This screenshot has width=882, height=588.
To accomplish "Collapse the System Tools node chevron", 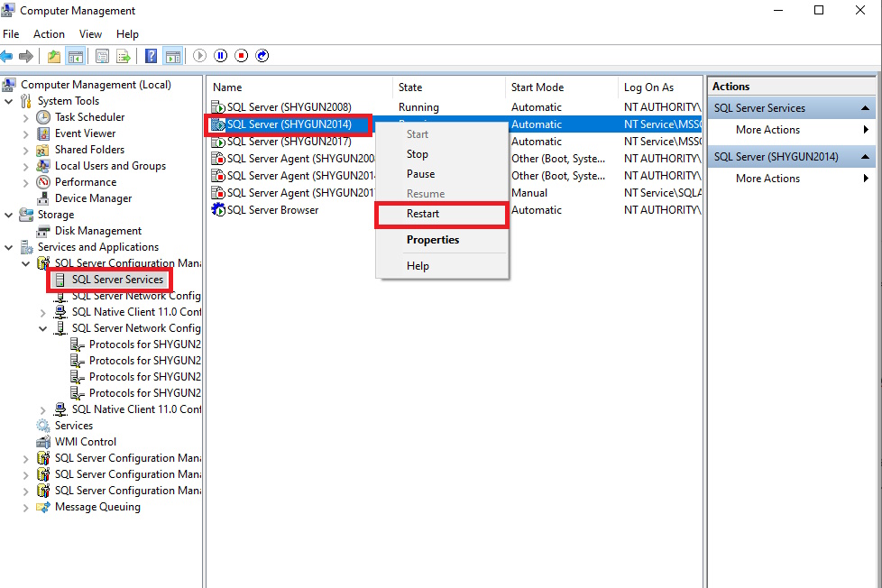I will (x=9, y=101).
